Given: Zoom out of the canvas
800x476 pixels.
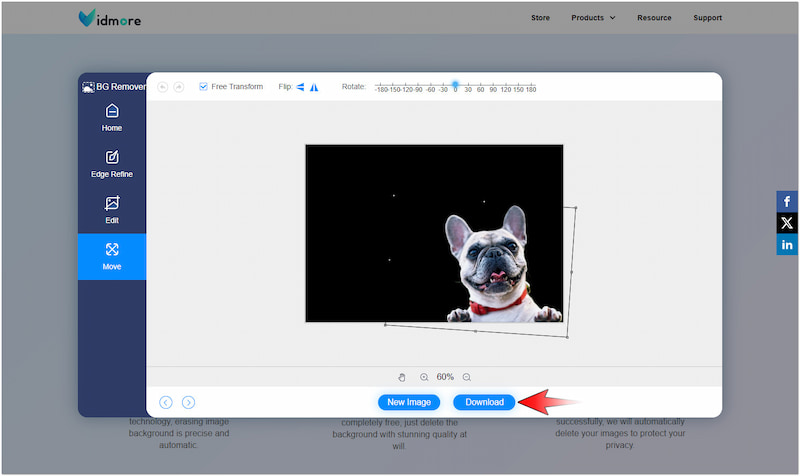Looking at the screenshot, I should tap(467, 377).
